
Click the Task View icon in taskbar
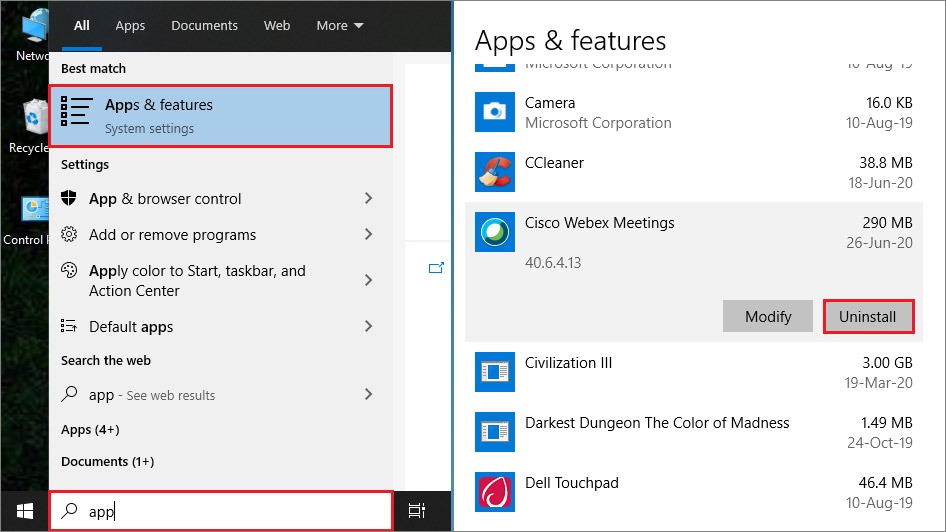pos(417,511)
